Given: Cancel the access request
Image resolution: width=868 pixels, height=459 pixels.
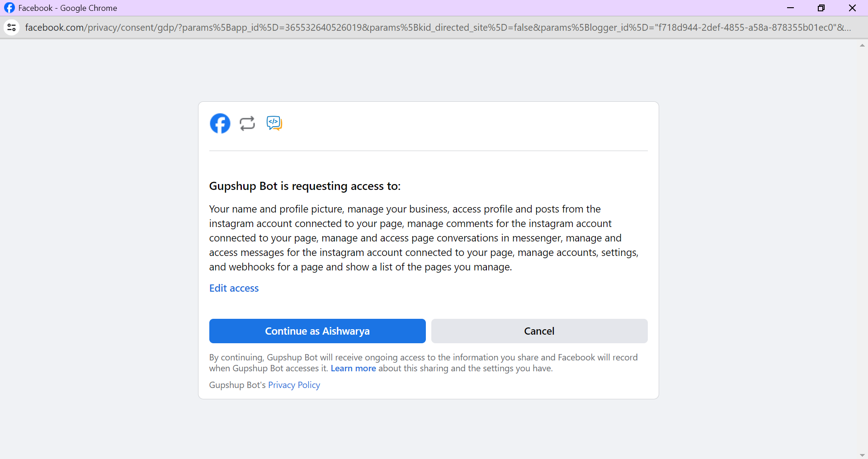Looking at the screenshot, I should click(x=539, y=331).
